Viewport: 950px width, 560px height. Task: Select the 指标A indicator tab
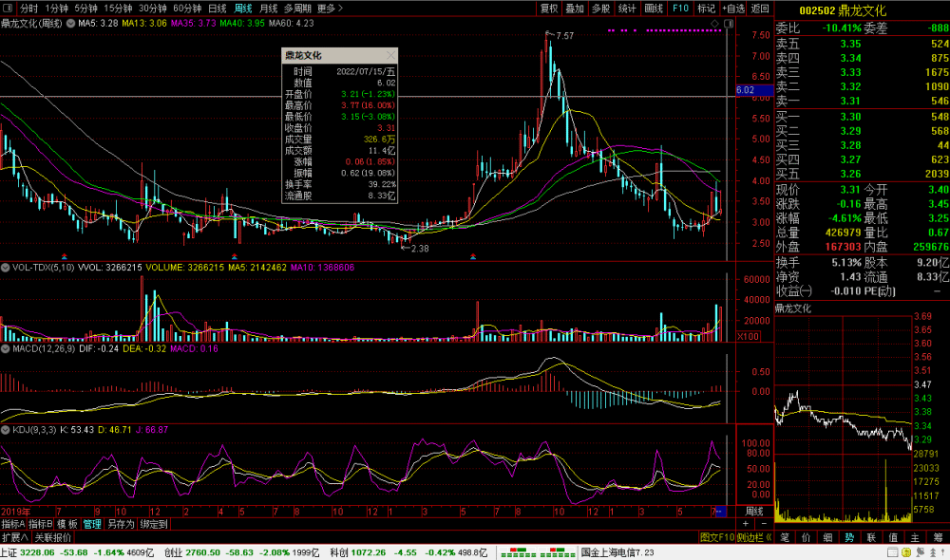(x=13, y=523)
